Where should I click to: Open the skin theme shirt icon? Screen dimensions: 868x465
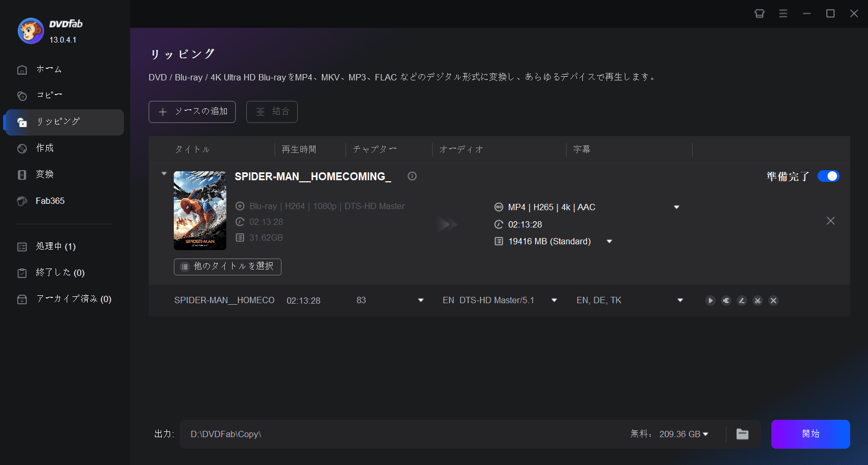point(759,14)
